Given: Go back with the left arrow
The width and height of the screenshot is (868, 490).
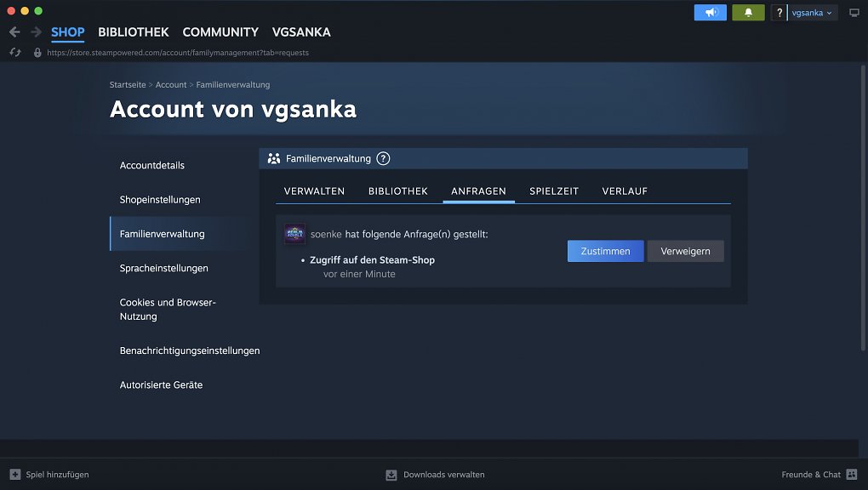Looking at the screenshot, I should 15,32.
